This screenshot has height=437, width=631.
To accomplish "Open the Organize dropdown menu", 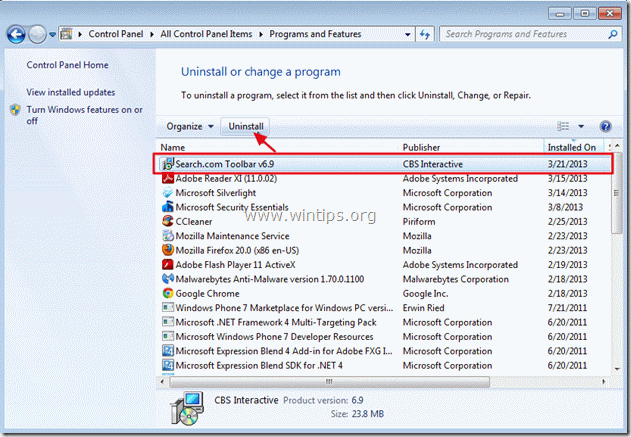I will pyautogui.click(x=190, y=127).
